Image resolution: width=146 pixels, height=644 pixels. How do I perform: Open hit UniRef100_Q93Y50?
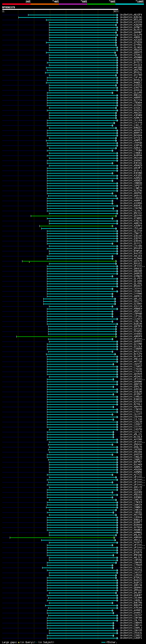[131, 216]
